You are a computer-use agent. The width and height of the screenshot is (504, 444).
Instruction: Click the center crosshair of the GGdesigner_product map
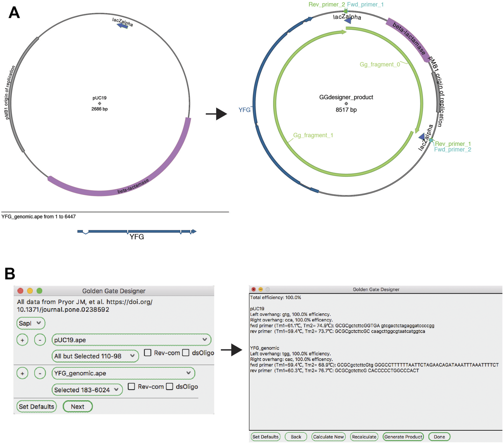pyautogui.click(x=346, y=104)
